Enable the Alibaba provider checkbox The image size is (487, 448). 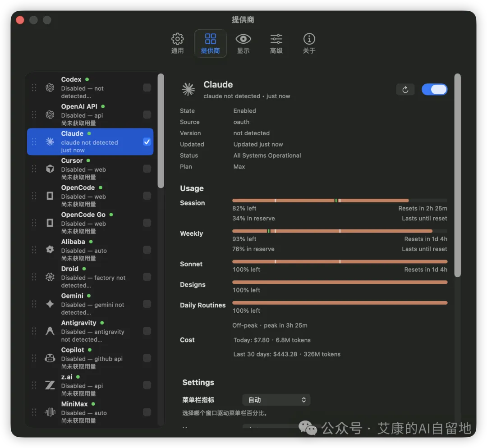147,250
